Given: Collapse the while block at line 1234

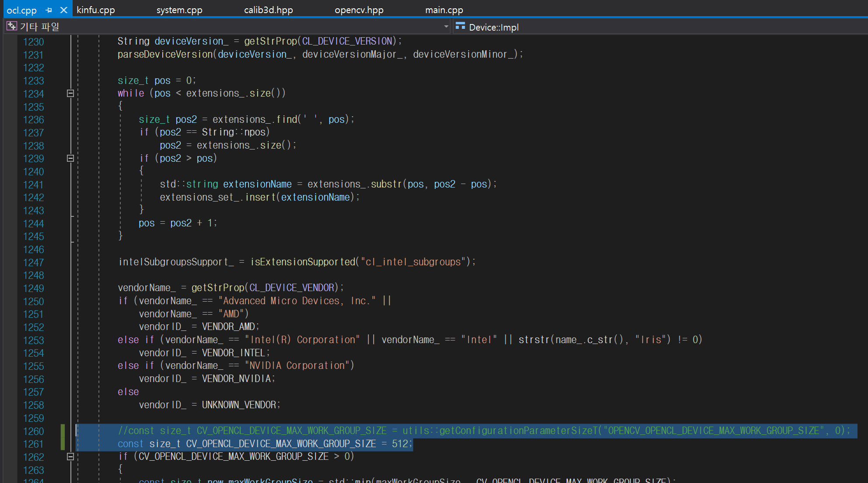Looking at the screenshot, I should click(70, 93).
